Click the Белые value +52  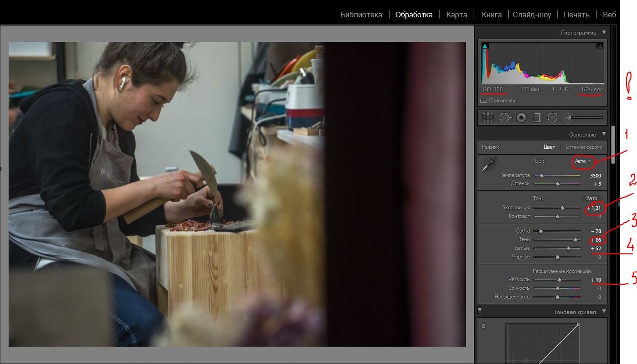coord(596,248)
